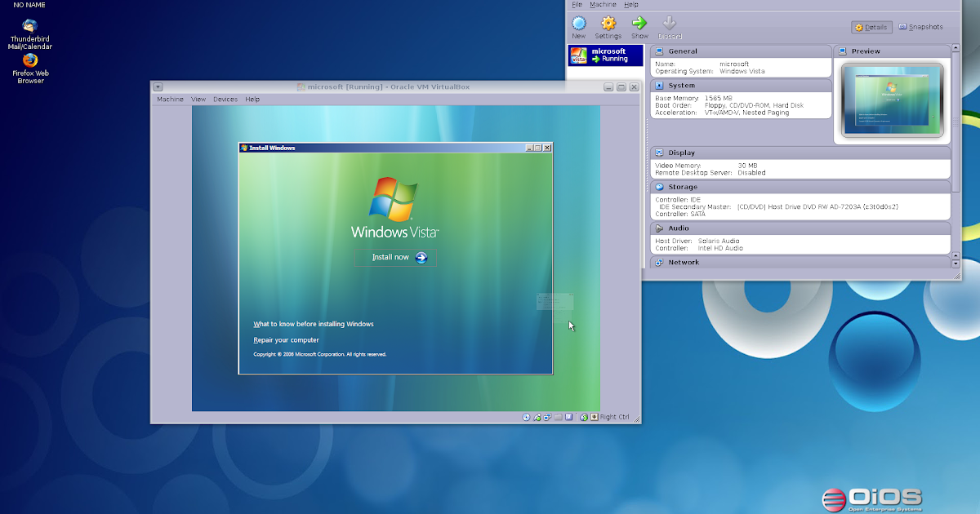Screen dimensions: 980x514
Task: Click the Storage section disk icon
Action: click(x=659, y=187)
